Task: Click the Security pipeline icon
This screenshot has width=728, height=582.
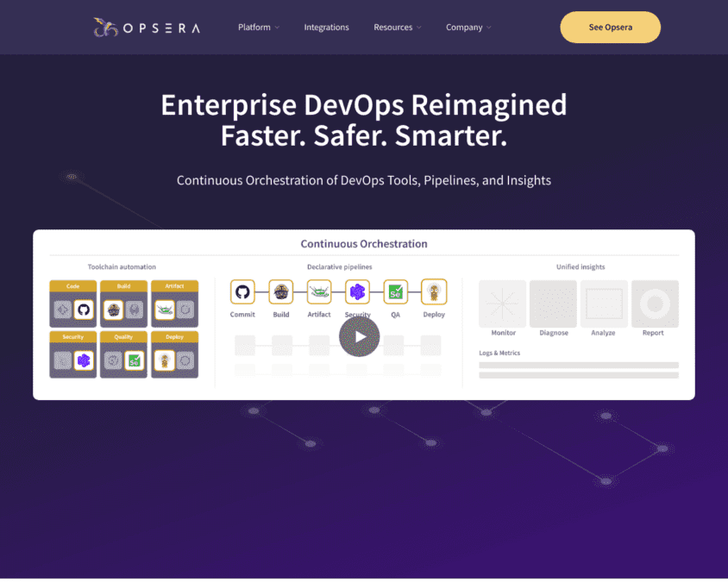Action: tap(357, 292)
